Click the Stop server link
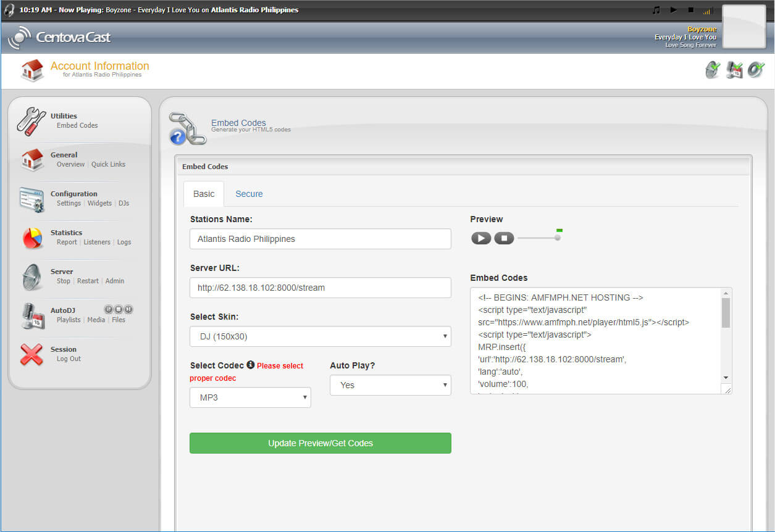The image size is (775, 532). click(64, 281)
